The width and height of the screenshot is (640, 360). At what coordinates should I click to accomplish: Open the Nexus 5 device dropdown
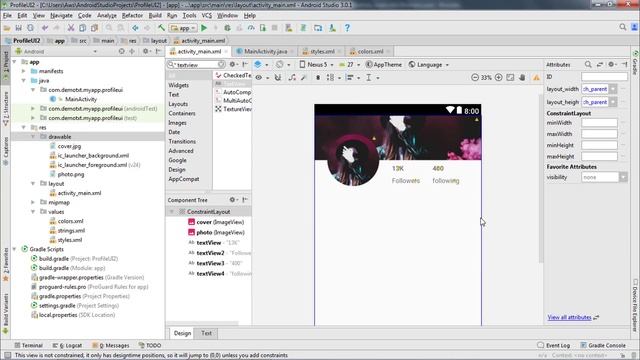[x=316, y=64]
